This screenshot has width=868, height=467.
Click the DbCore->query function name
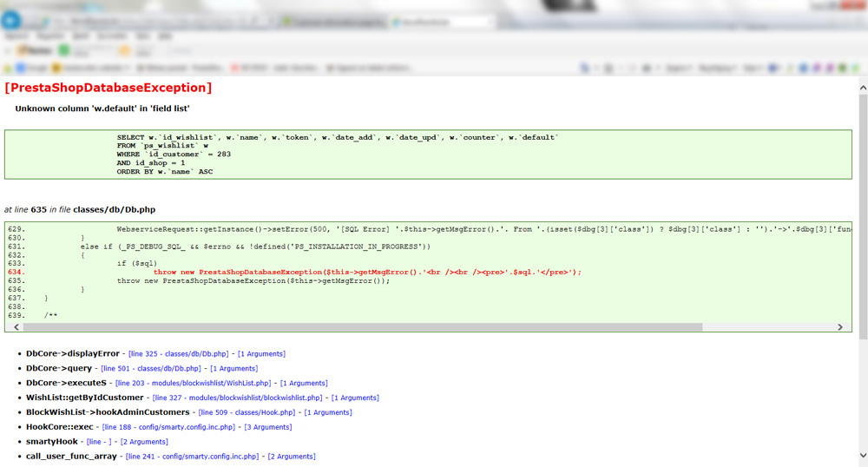point(59,369)
